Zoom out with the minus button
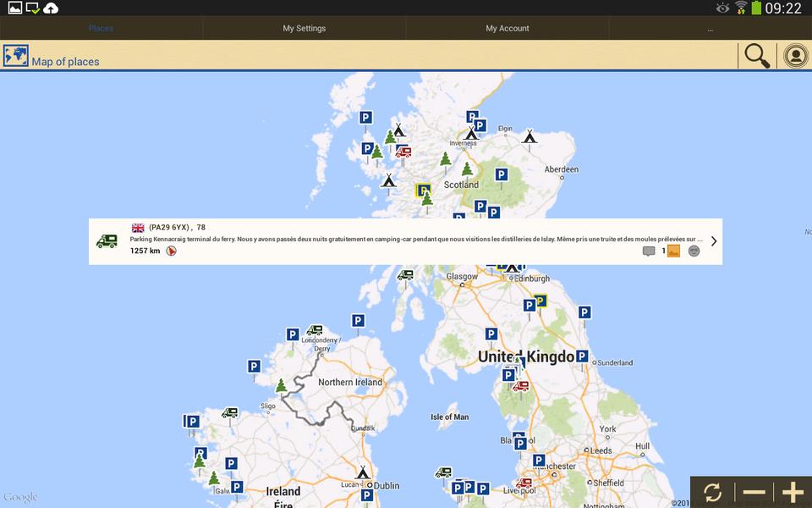812x508 pixels. [754, 492]
